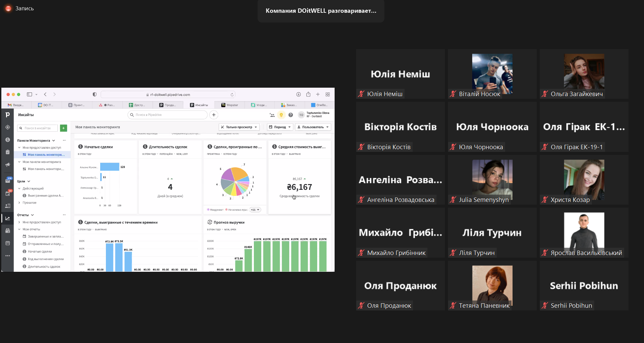Image resolution: width=644 pixels, height=343 pixels.
Task: Open the Campaigns megaphone sidebar icon
Action: tap(7, 165)
